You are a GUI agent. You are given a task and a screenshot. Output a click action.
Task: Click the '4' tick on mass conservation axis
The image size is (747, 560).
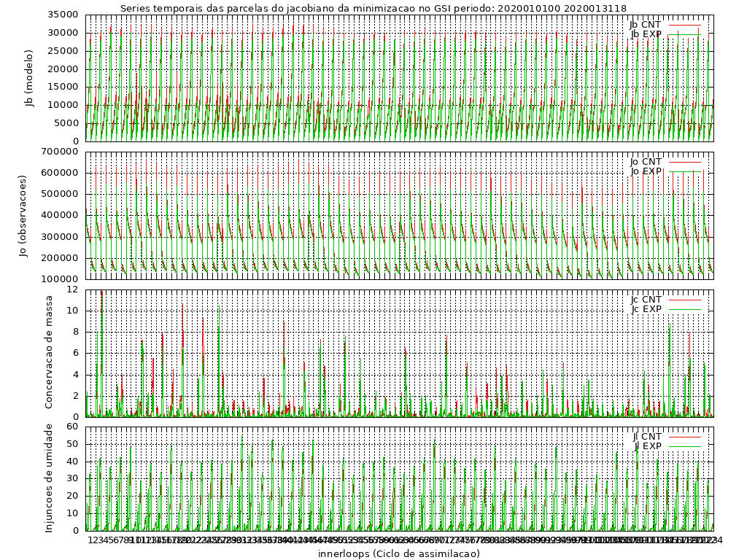(x=75, y=375)
